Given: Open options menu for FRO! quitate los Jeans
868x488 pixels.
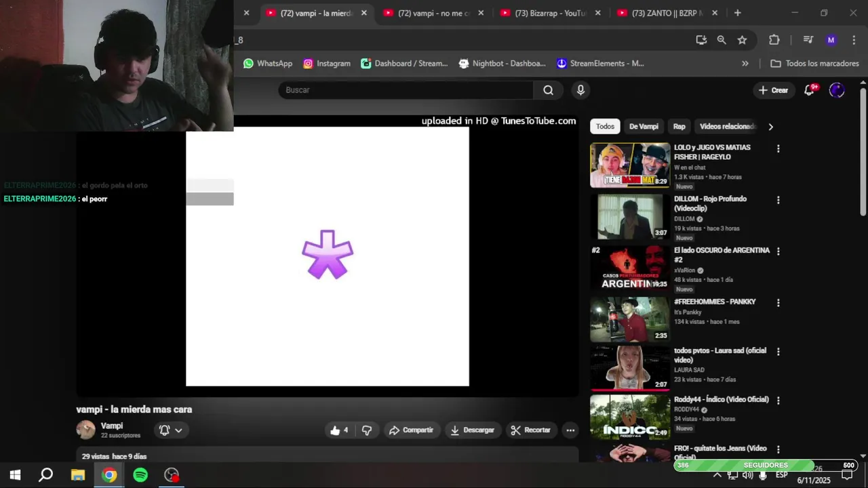Looking at the screenshot, I should [x=778, y=449].
